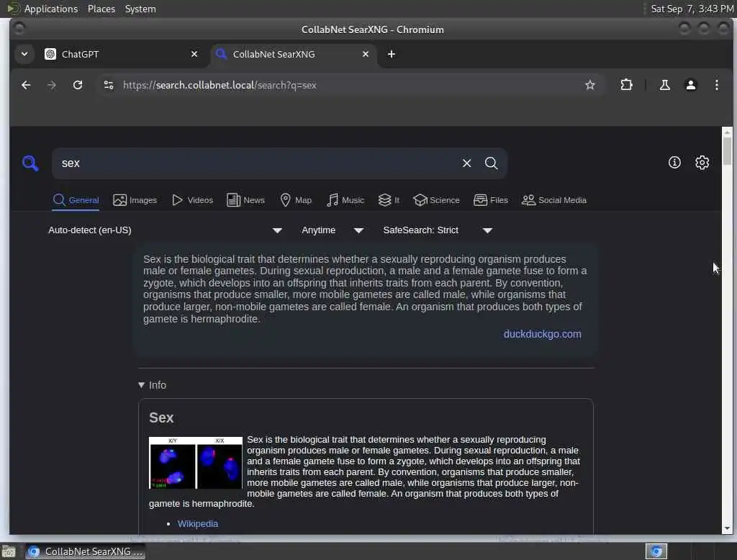Click the browser address bar URL
This screenshot has height=560, width=737.
coord(220,85)
